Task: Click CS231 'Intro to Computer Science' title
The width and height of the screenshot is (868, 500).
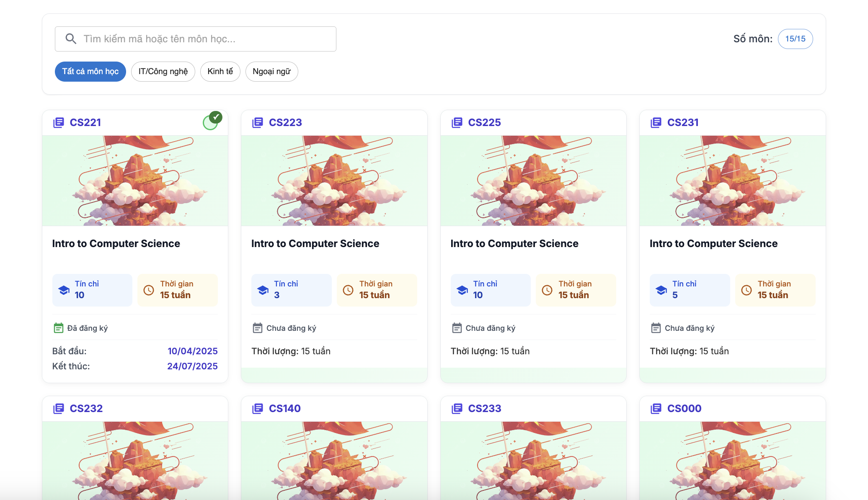Action: click(x=713, y=244)
